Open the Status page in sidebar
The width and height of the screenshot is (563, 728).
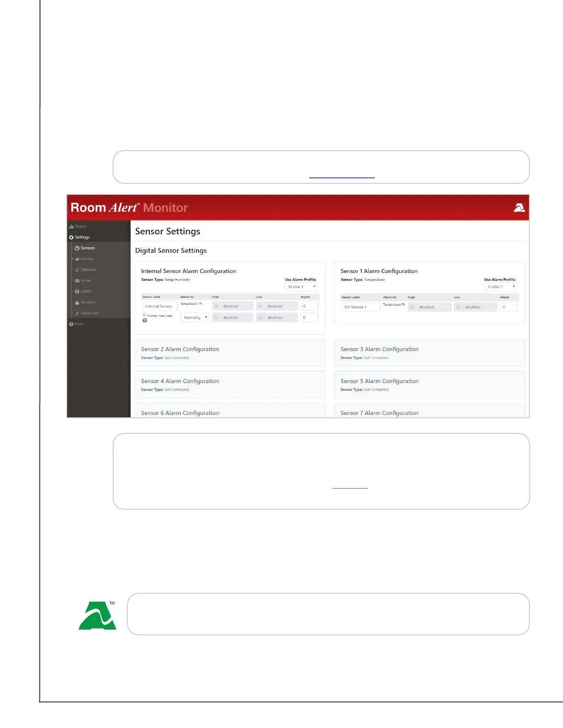[x=78, y=227]
